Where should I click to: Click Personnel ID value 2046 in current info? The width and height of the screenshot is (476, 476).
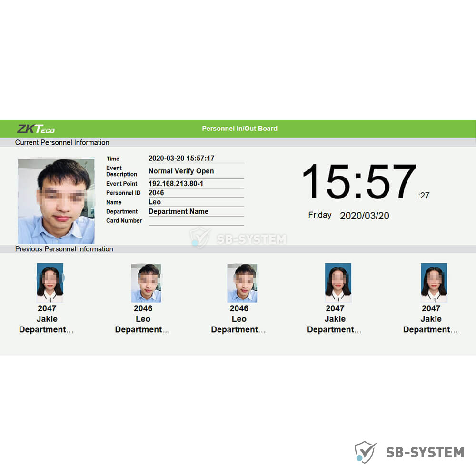[x=156, y=193]
